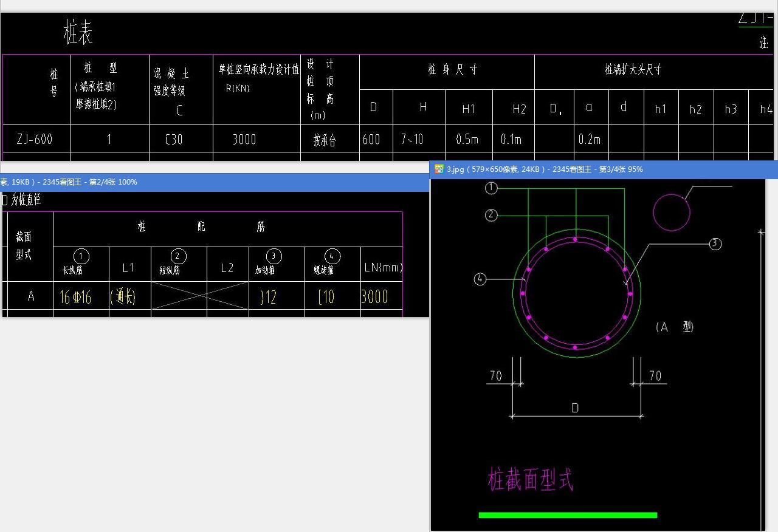Click the crossed-out cell under column L2

227,296
